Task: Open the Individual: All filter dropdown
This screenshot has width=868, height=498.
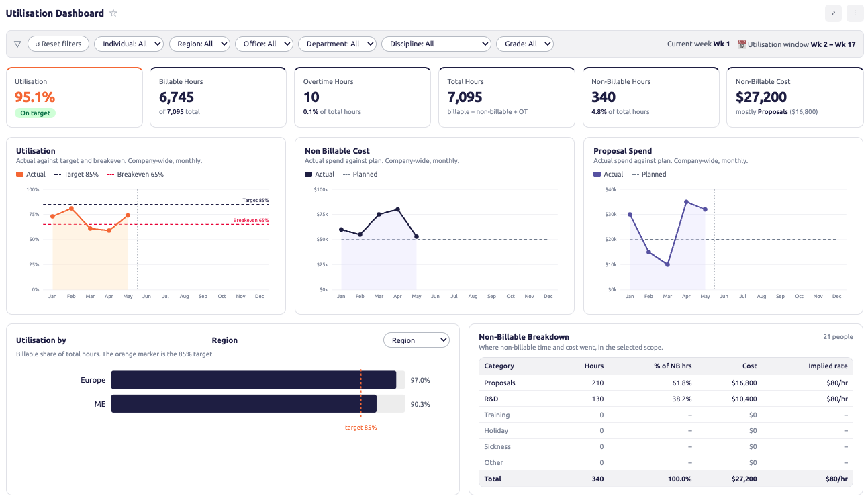Action: click(x=129, y=44)
